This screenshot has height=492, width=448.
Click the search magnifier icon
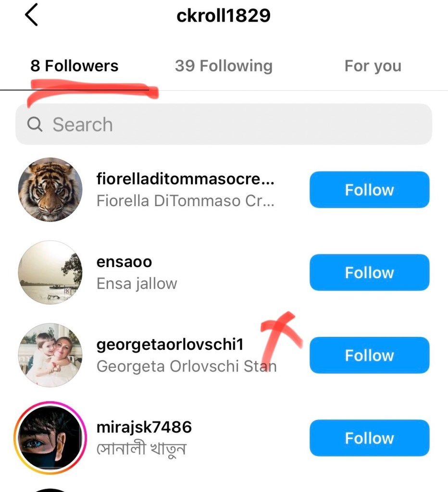(35, 124)
